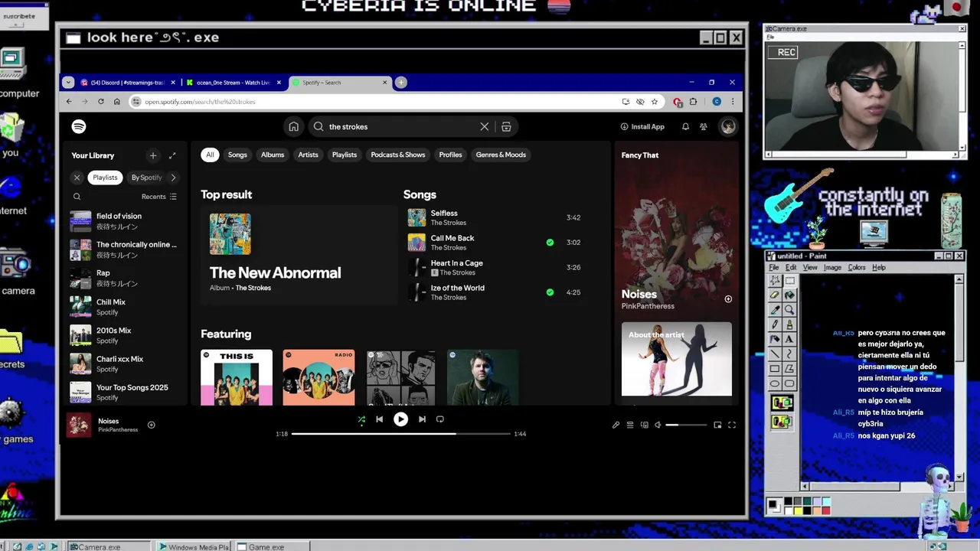980x551 pixels.
Task: Open the mini player icon
Action: (717, 425)
